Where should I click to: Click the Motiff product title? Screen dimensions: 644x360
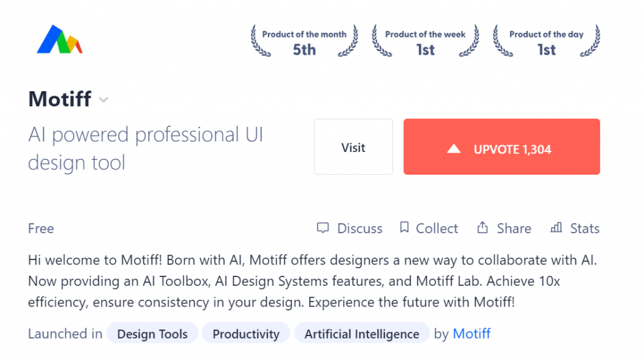pos(60,99)
